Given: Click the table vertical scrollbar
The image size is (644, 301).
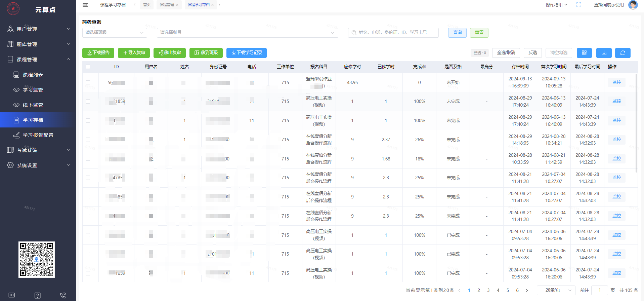Looking at the screenshot, I should [x=636, y=123].
